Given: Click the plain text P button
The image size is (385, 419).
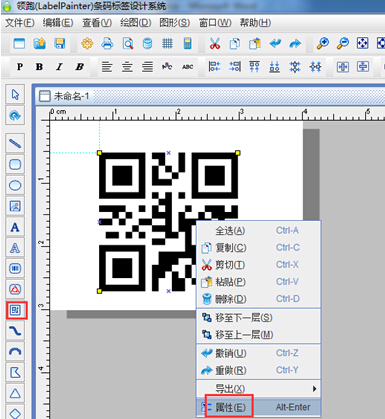Looking at the screenshot, I should point(20,67).
